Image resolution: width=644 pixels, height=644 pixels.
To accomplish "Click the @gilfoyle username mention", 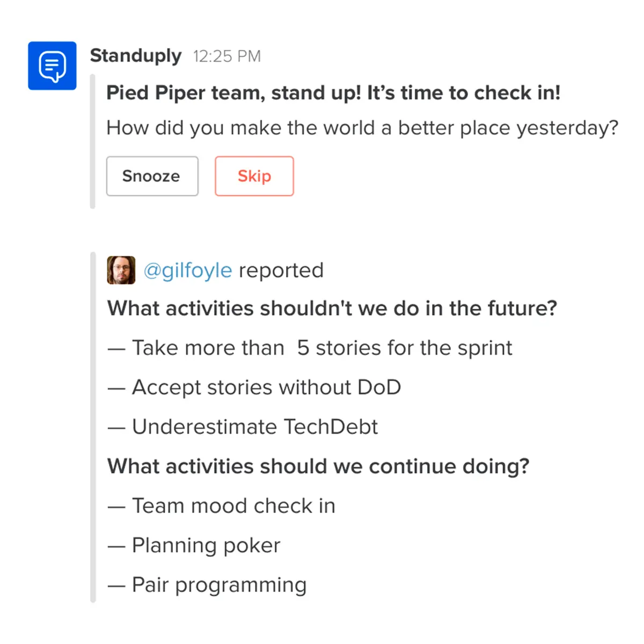I will 188,270.
